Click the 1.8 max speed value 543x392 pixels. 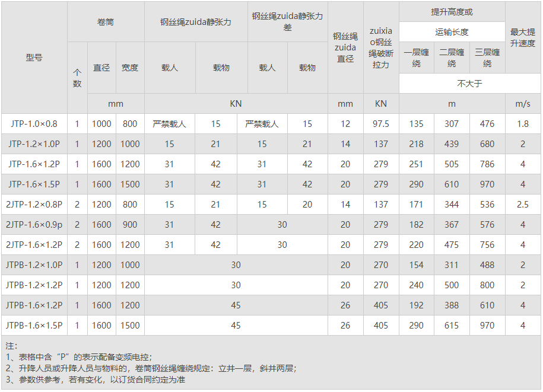click(x=523, y=124)
